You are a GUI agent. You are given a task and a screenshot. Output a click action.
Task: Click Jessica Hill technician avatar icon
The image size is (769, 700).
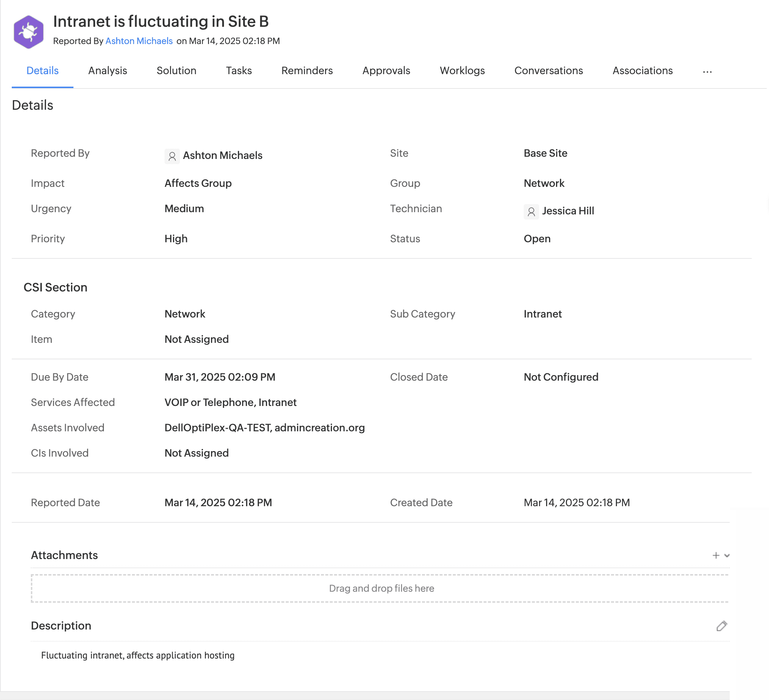point(531,211)
